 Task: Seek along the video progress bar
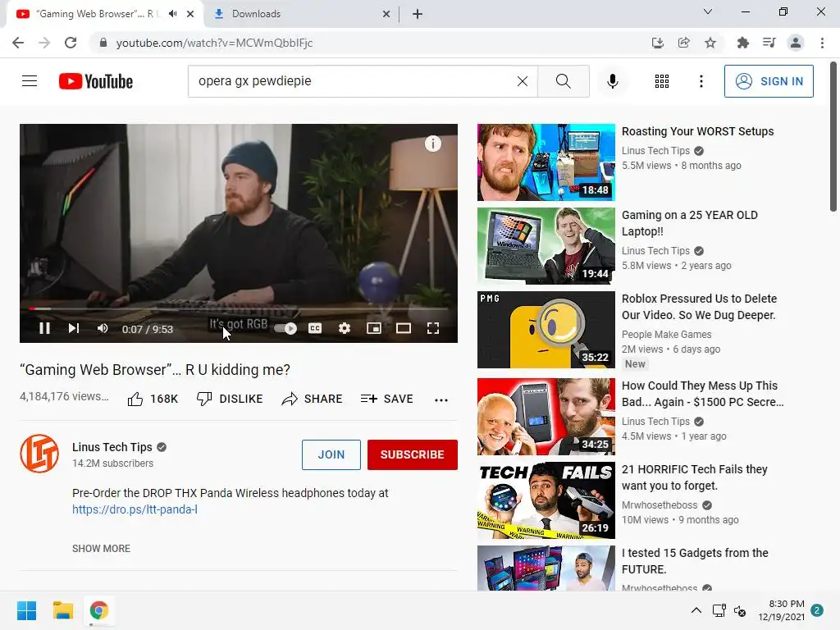coord(239,308)
